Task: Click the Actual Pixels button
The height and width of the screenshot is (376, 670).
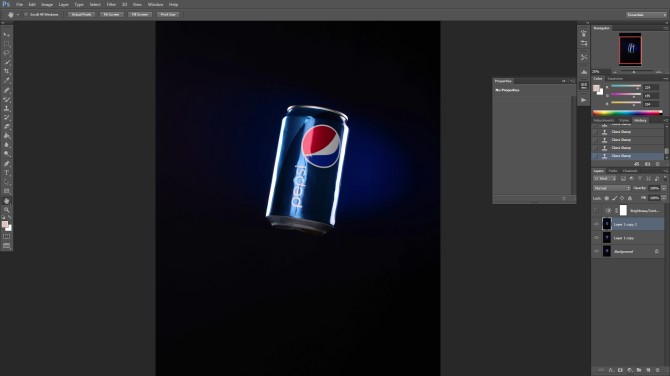Action: 81,15
